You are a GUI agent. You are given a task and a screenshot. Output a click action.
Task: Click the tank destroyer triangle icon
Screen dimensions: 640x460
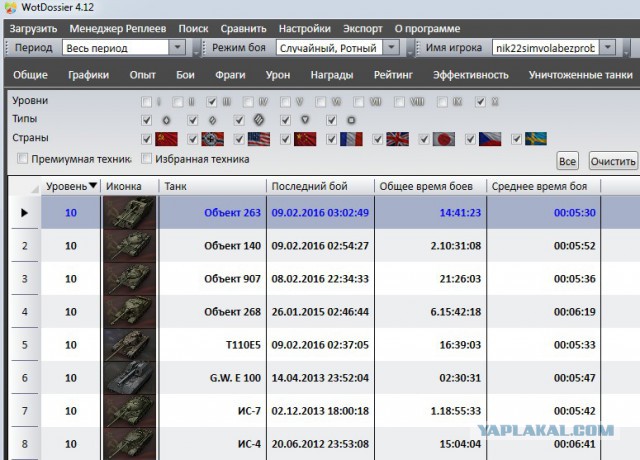pyautogui.click(x=305, y=120)
